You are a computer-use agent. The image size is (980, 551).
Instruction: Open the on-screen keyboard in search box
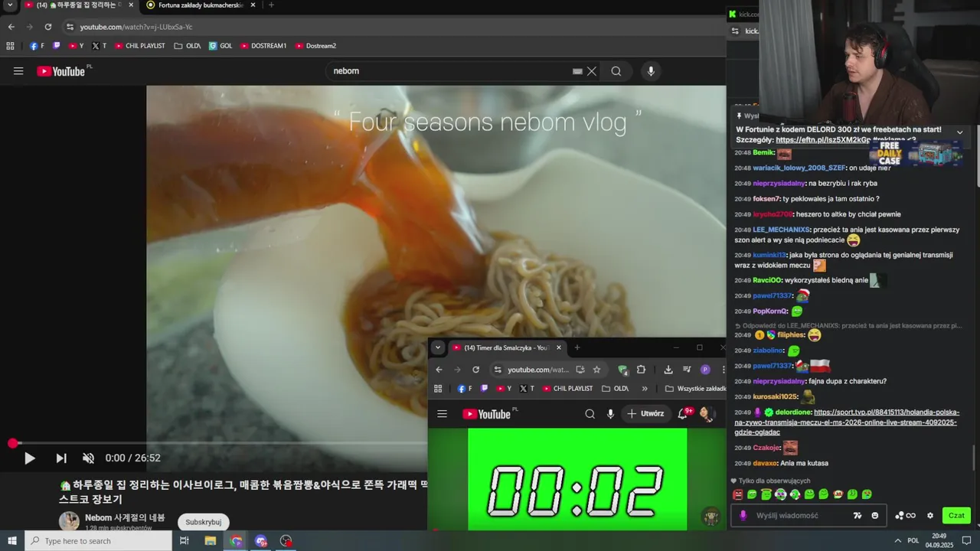click(x=577, y=71)
